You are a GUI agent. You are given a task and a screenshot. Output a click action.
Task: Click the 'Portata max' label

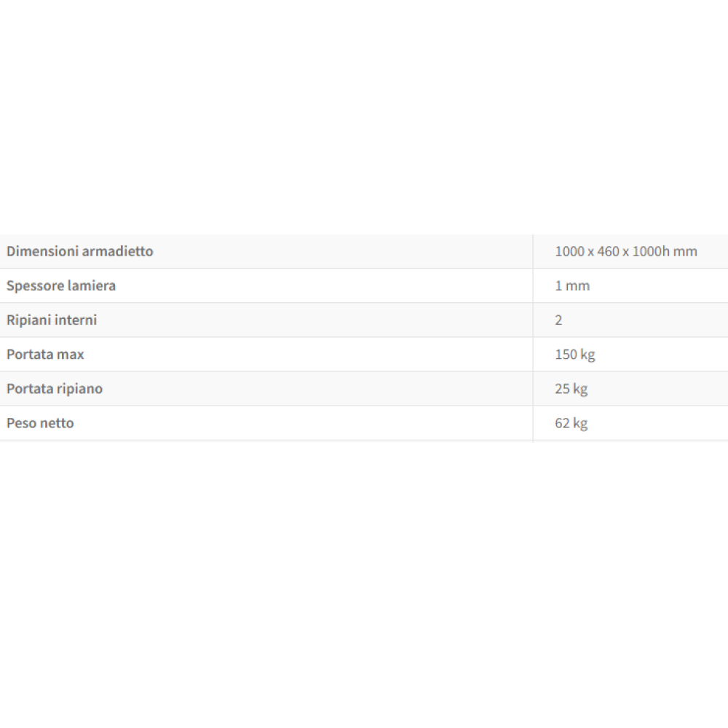point(45,355)
